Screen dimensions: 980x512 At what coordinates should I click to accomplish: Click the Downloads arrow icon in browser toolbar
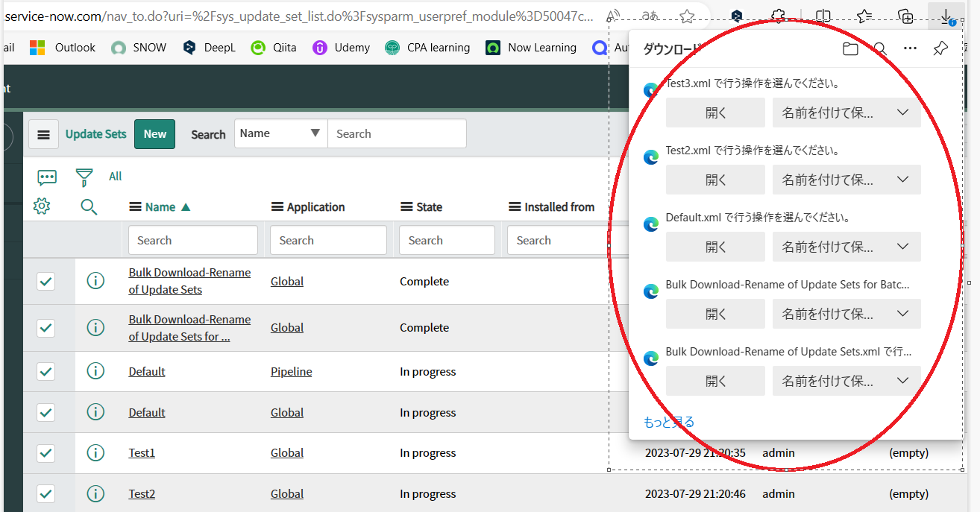point(946,16)
